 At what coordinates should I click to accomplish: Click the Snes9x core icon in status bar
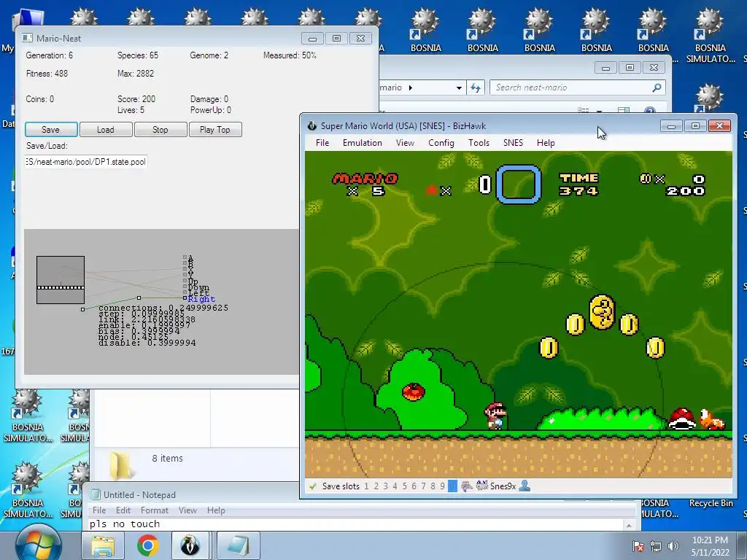[x=481, y=486]
